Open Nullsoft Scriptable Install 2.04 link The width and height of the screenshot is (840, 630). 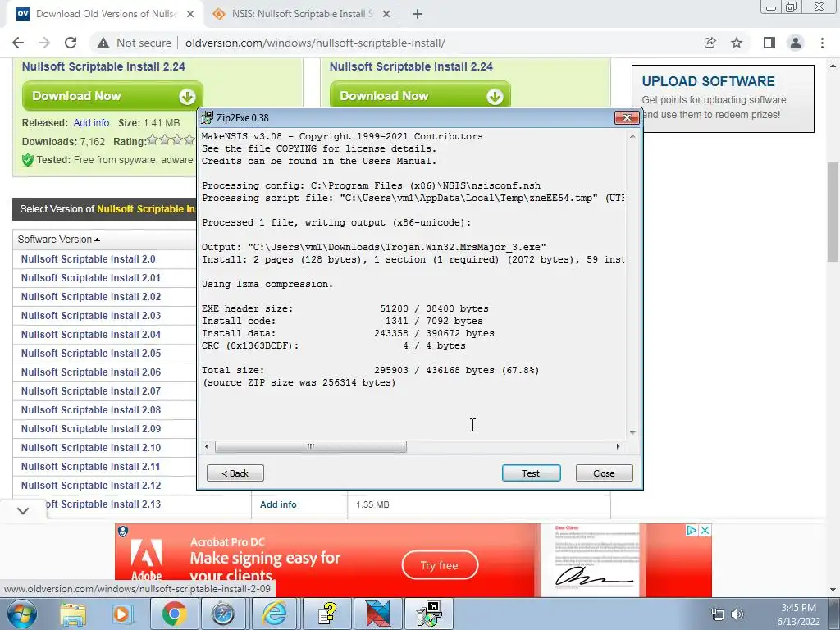pos(91,335)
